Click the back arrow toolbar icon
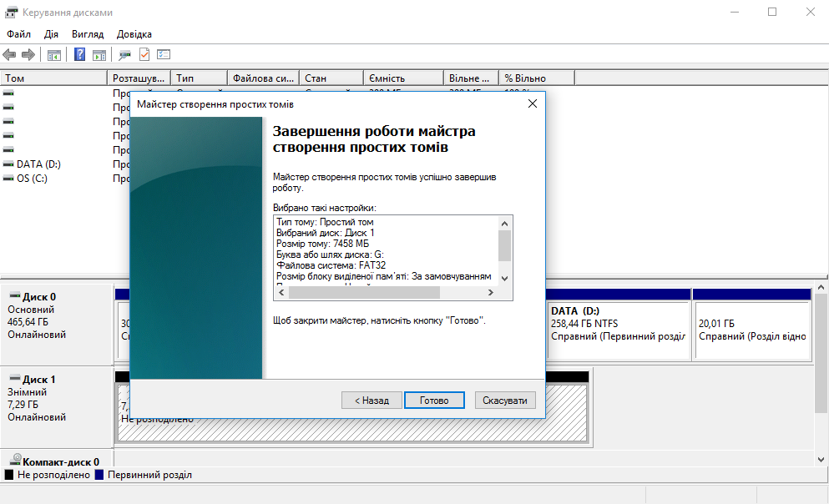 click(9, 55)
